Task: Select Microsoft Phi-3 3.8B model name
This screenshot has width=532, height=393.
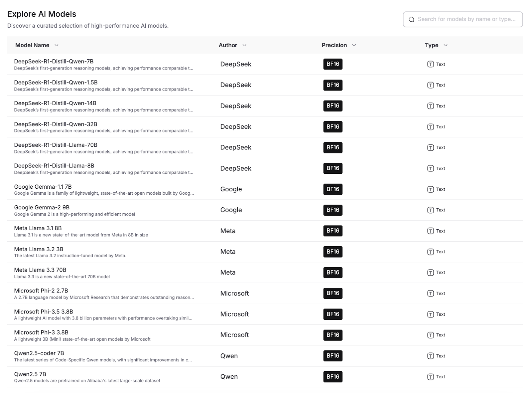Action: 41,332
